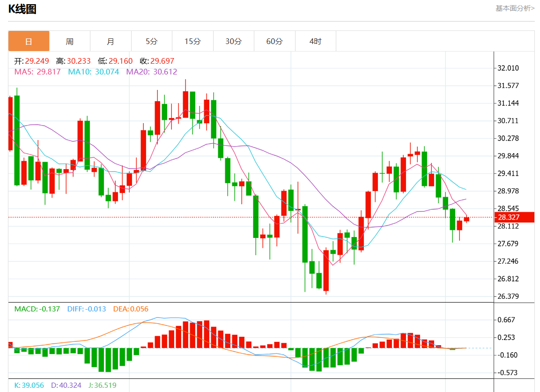Open the 60分 interval tab
This screenshot has width=540, height=392.
pyautogui.click(x=274, y=41)
